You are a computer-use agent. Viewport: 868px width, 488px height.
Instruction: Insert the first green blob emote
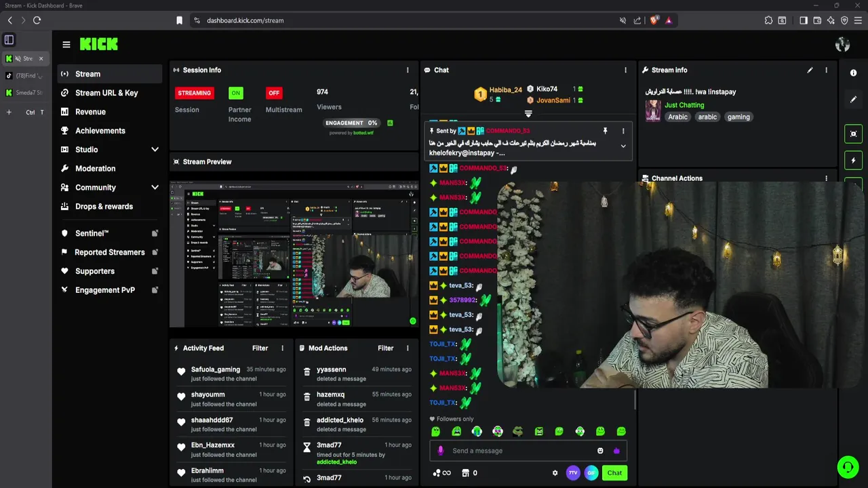tap(436, 431)
